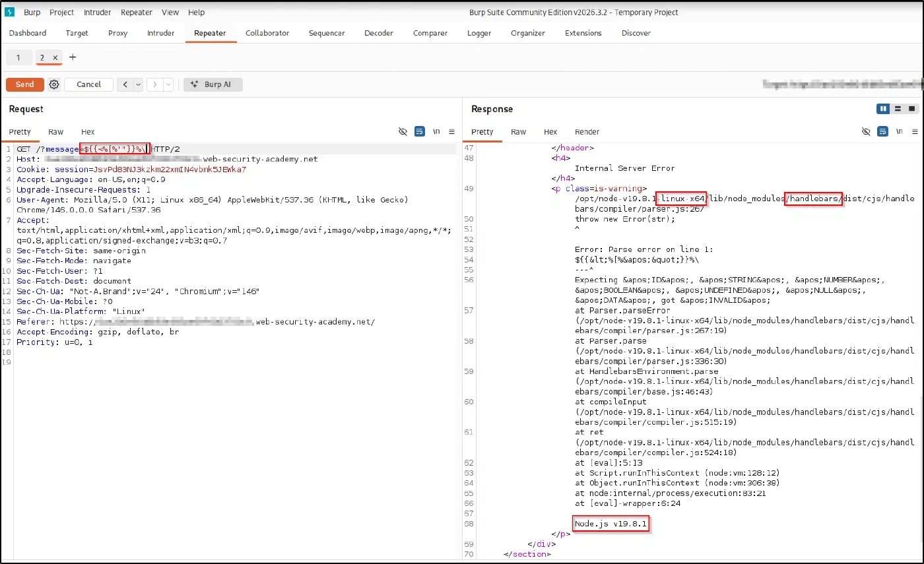The image size is (924, 564).
Task: Open the Decoder tab
Action: [379, 33]
